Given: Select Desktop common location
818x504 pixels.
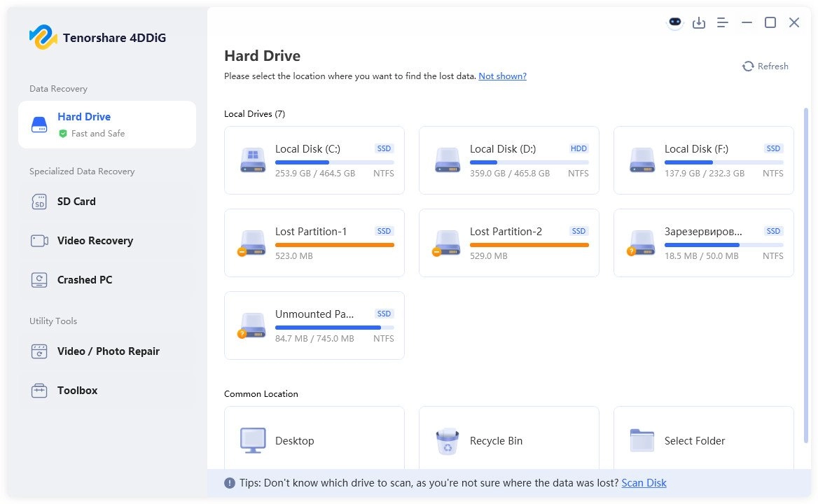Looking at the screenshot, I should pos(314,440).
